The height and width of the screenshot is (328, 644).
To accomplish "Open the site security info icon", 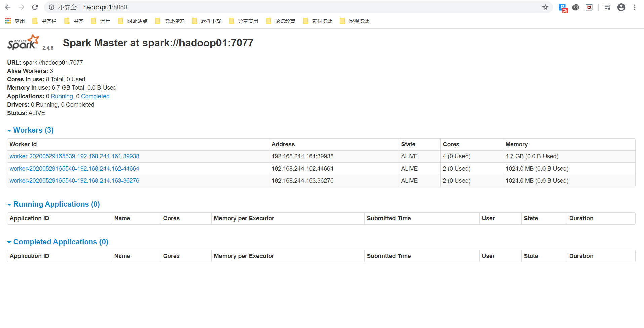I will click(x=51, y=7).
